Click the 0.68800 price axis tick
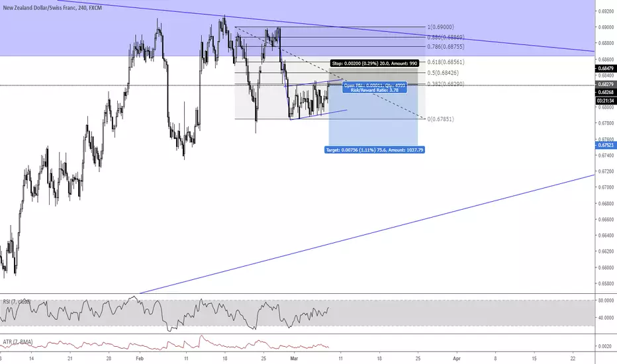Image resolution: width=617 pixels, height=364 pixels. (x=606, y=43)
